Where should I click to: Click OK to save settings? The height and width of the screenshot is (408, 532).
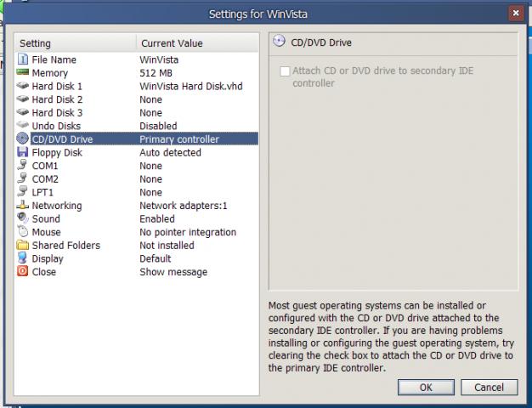click(426, 388)
